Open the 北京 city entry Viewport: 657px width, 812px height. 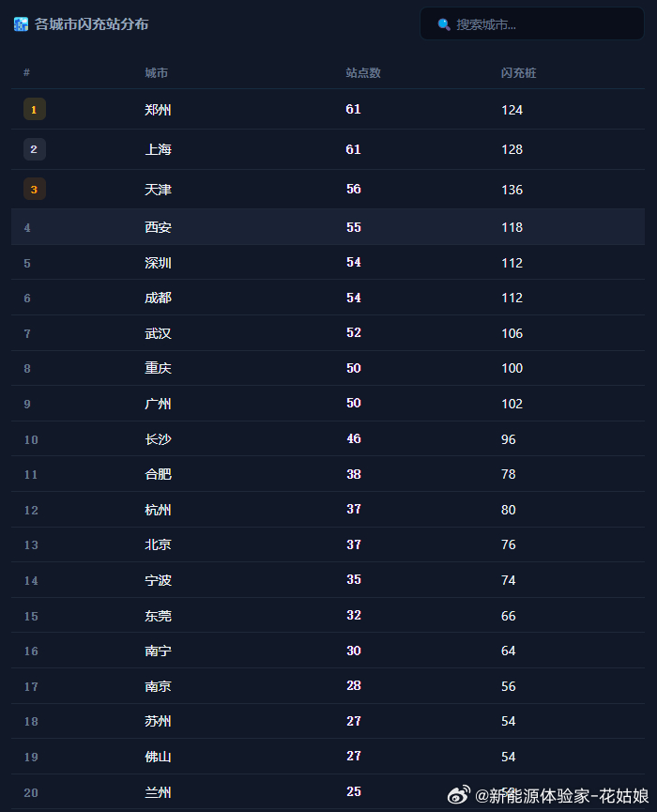158,544
